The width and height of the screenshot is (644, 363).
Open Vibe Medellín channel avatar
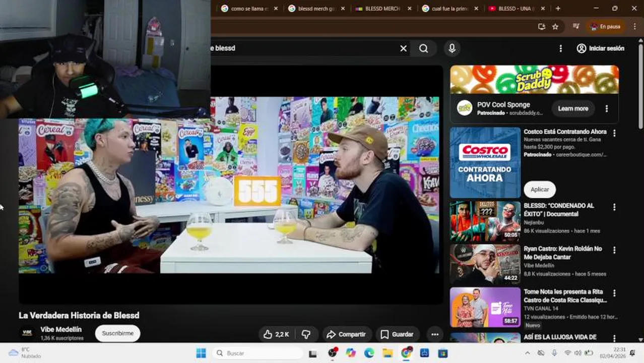pos(27,333)
